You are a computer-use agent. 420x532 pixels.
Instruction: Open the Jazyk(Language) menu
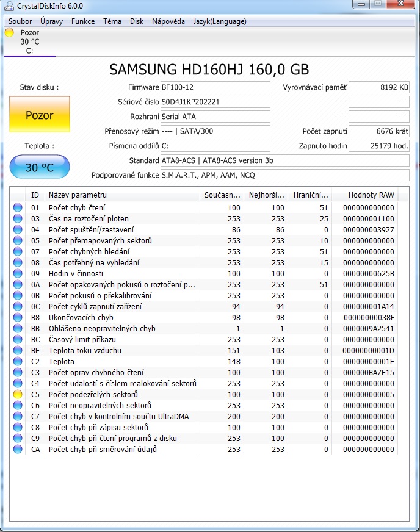(x=220, y=21)
